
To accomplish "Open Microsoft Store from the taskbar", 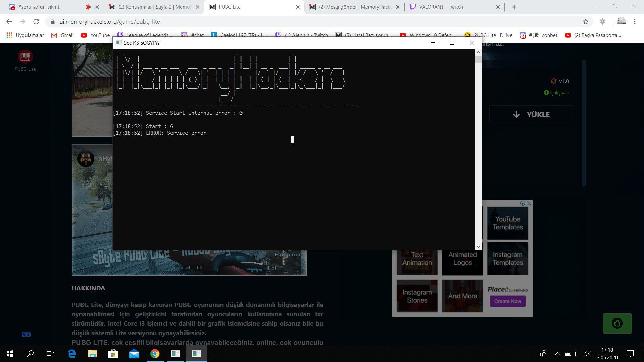I will (x=113, y=354).
